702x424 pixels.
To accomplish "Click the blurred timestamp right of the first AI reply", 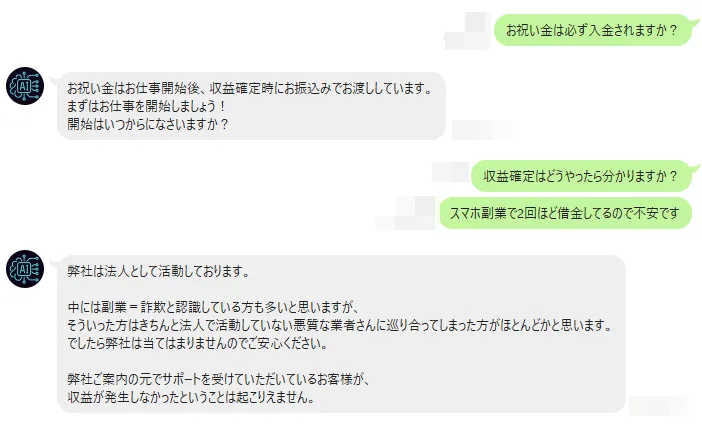I will coord(478,129).
